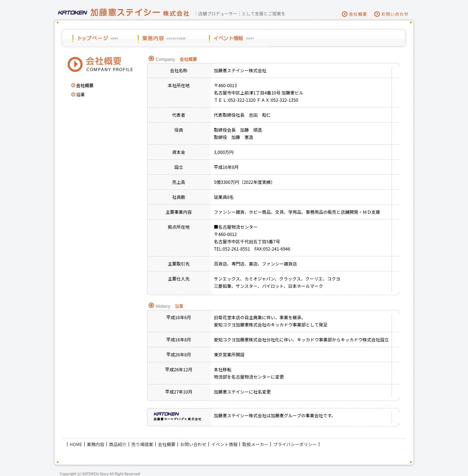Screen dimensions: 468x476
Task: Click the arrow bullet beside sidebar 沿革
Action: point(73,94)
